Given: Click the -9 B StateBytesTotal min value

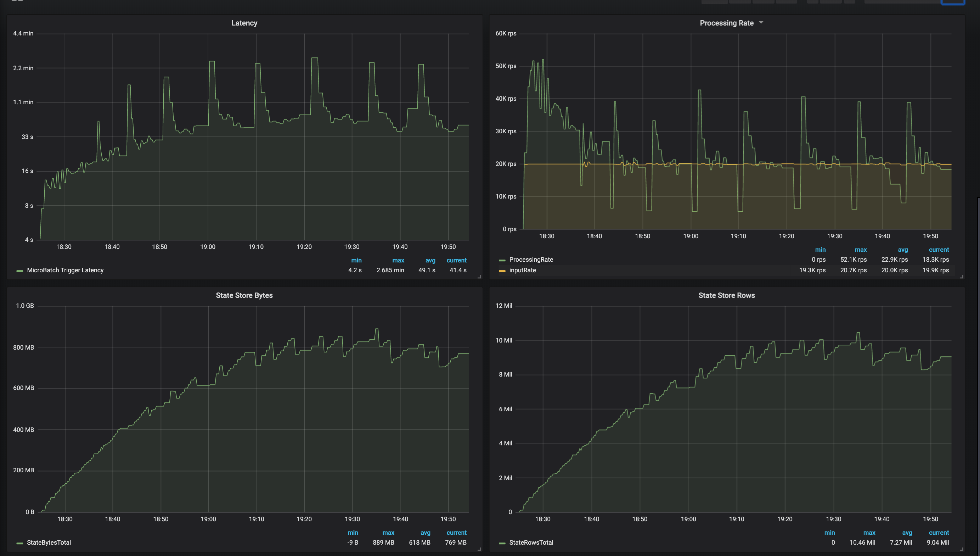Looking at the screenshot, I should [353, 542].
